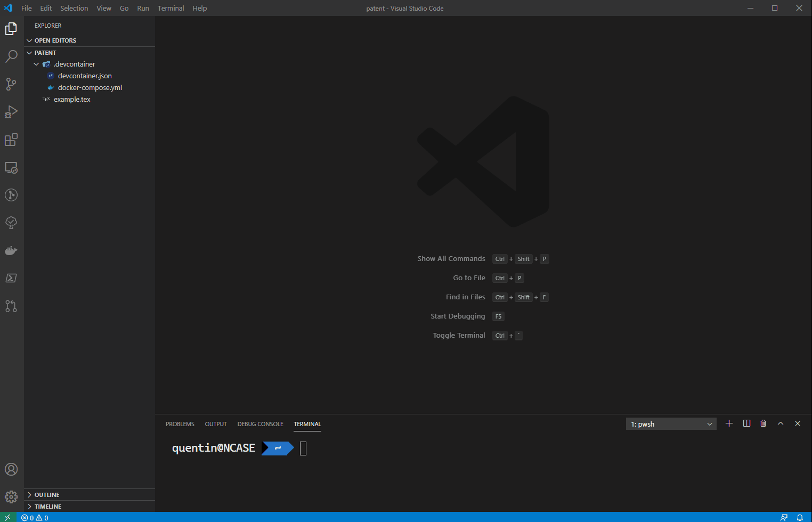Open the pull requests icon in activity bar

(x=11, y=306)
